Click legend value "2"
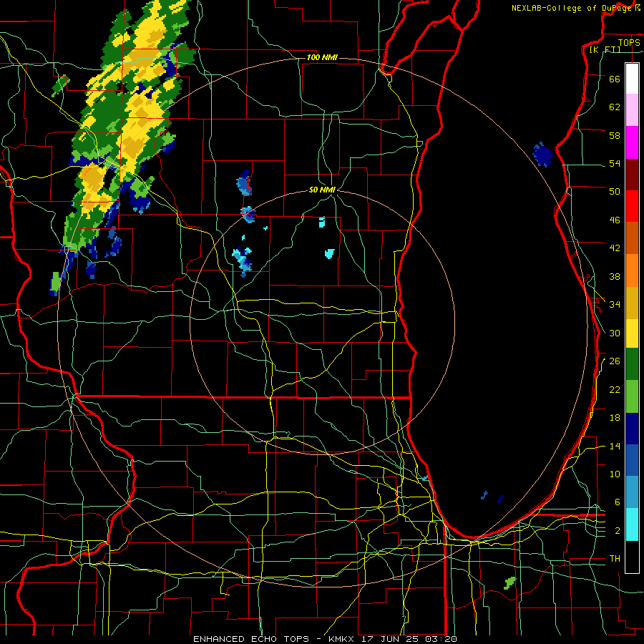 click(618, 531)
